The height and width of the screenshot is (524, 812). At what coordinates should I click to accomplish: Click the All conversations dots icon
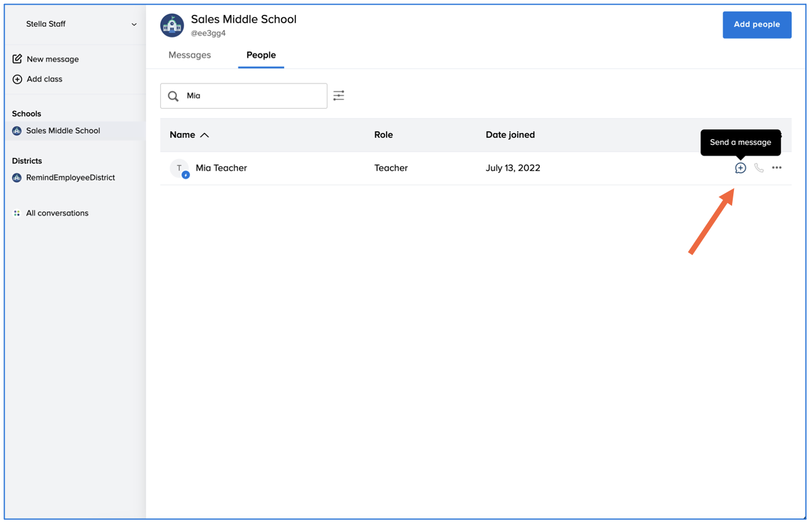(x=17, y=213)
